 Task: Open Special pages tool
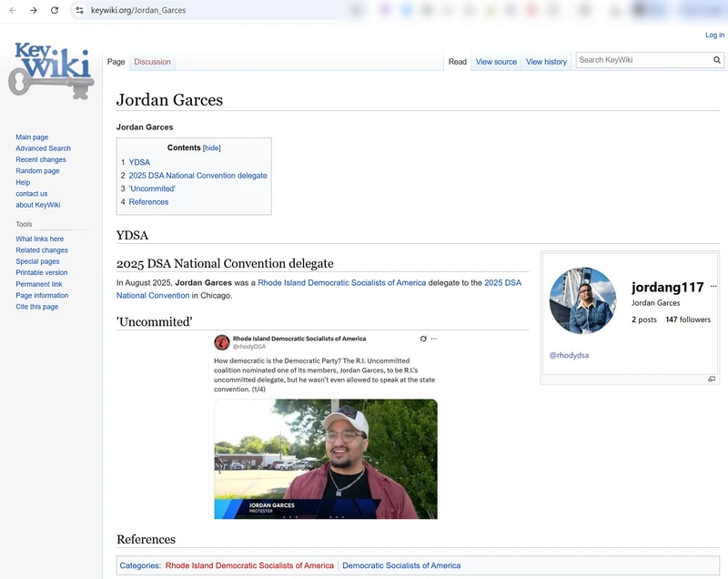tap(37, 261)
